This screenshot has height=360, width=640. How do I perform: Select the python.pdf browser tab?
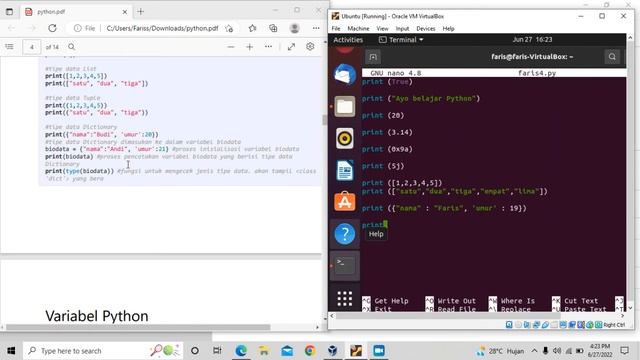[x=76, y=12]
